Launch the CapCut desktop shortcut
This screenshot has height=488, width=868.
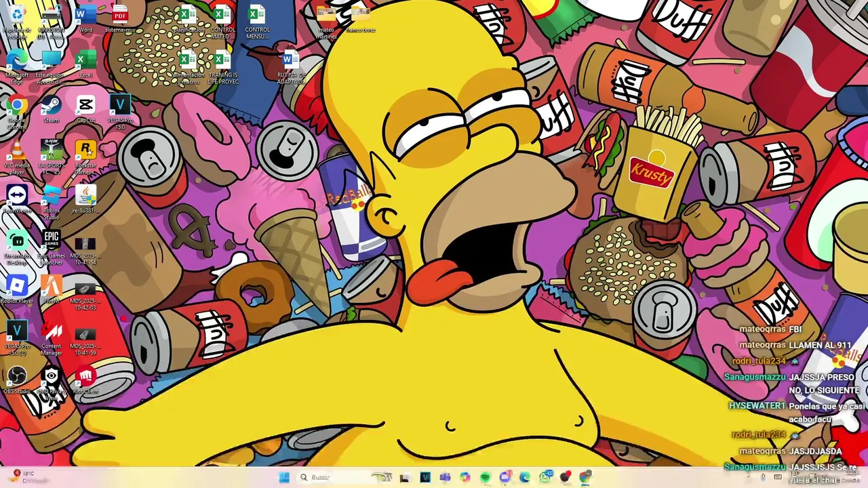point(85,109)
